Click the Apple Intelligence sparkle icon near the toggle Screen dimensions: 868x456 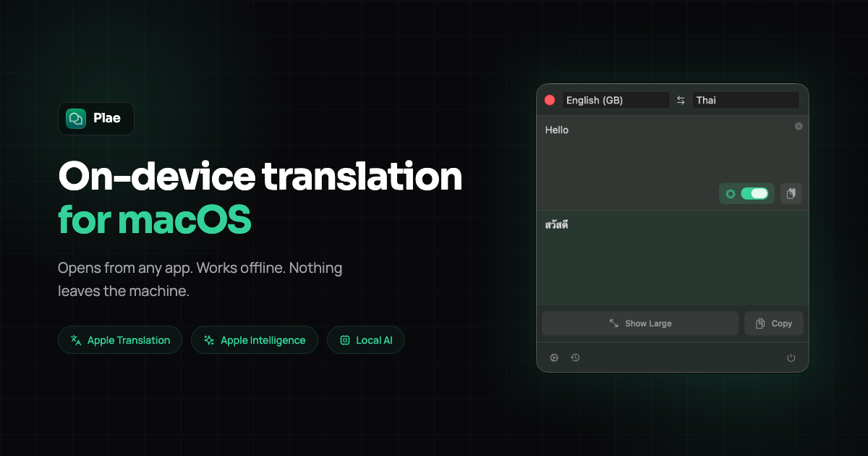[x=730, y=193]
